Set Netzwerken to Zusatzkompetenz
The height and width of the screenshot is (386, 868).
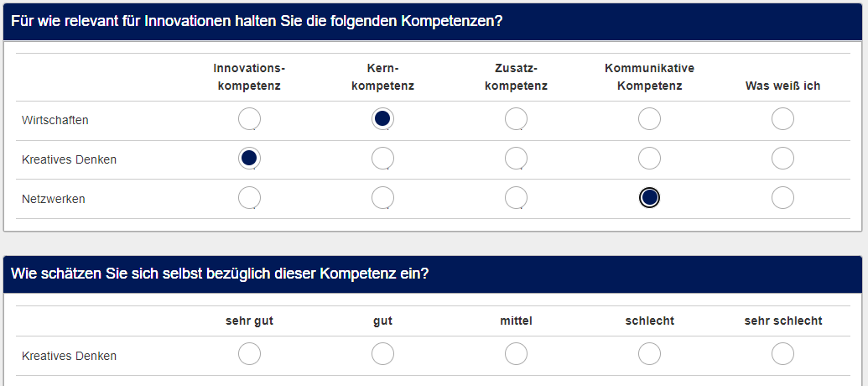[516, 197]
